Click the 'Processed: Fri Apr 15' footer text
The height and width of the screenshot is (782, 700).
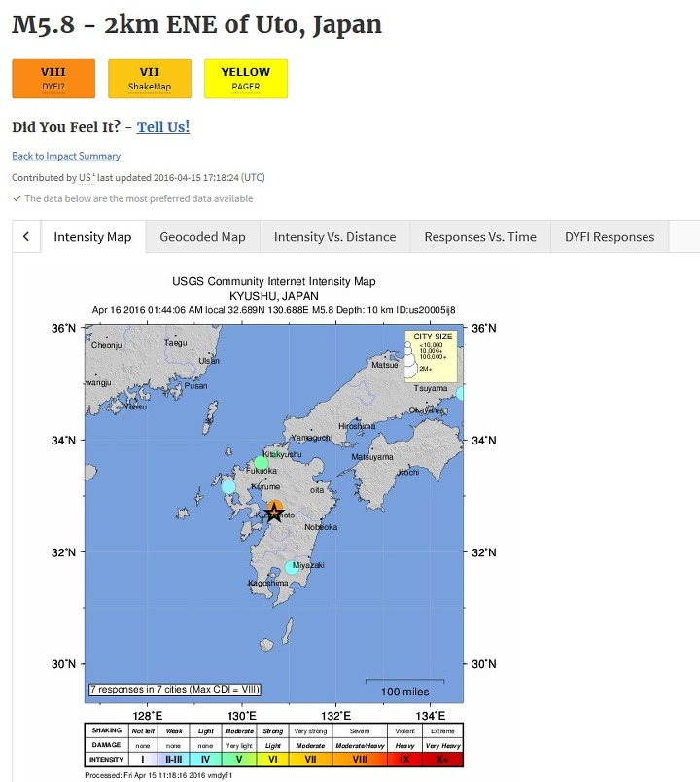[x=158, y=775]
